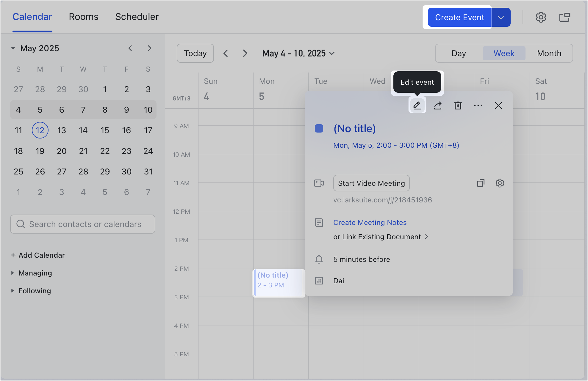Open the May 4 - 10, 2025 date dropdown
The width and height of the screenshot is (588, 381).
point(298,53)
